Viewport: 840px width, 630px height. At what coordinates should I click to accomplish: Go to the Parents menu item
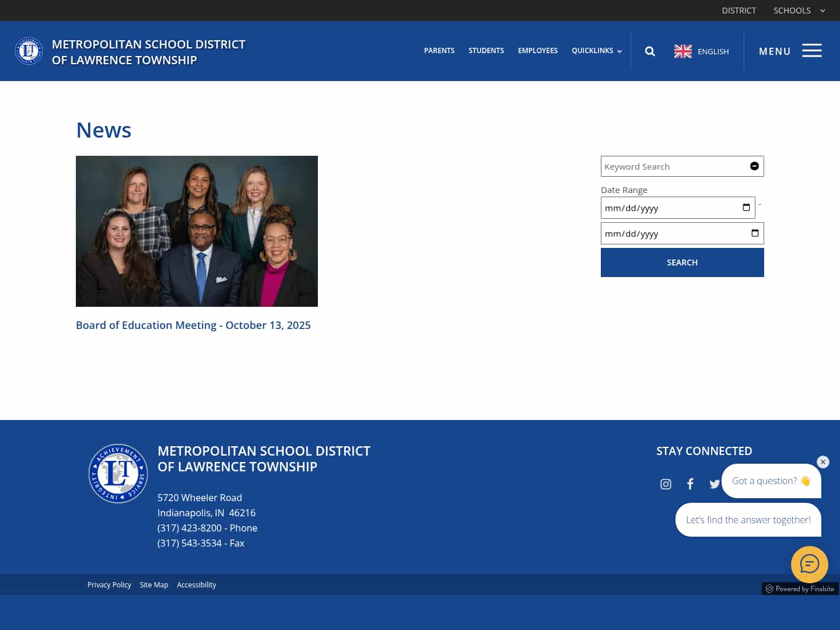439,51
